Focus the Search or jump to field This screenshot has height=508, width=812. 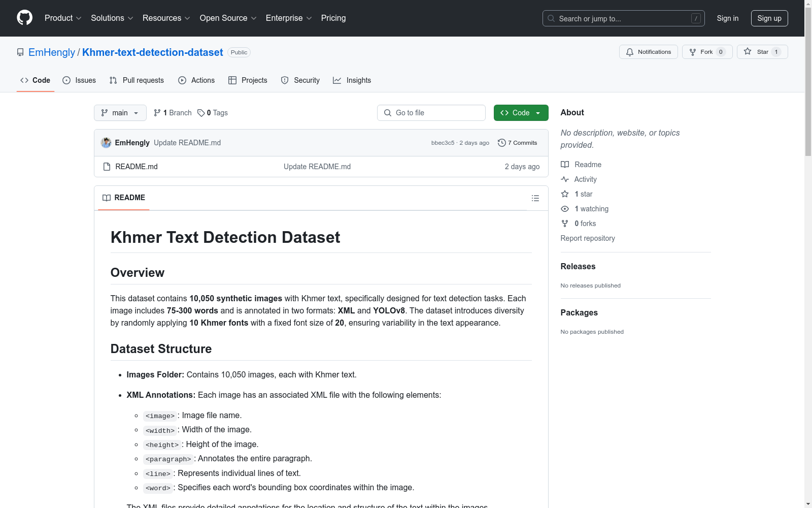pyautogui.click(x=624, y=18)
